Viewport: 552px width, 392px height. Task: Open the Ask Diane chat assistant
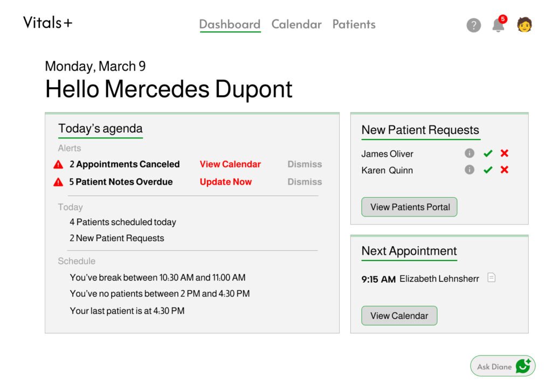(503, 366)
